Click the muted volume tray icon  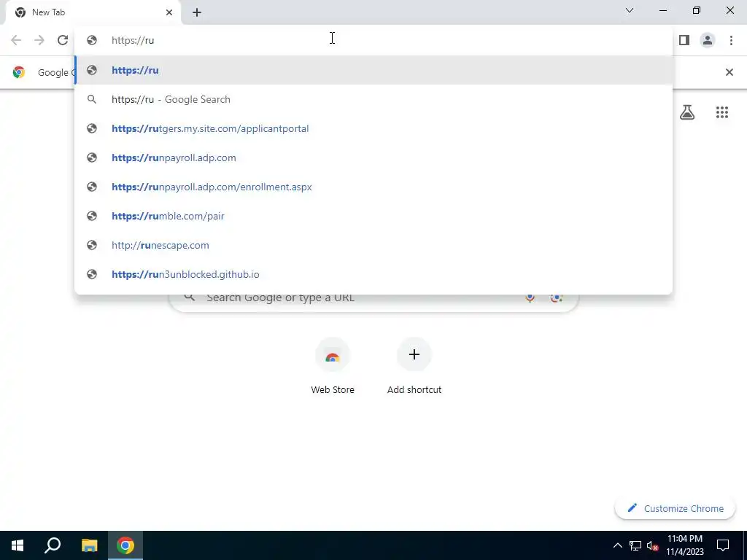(652, 545)
